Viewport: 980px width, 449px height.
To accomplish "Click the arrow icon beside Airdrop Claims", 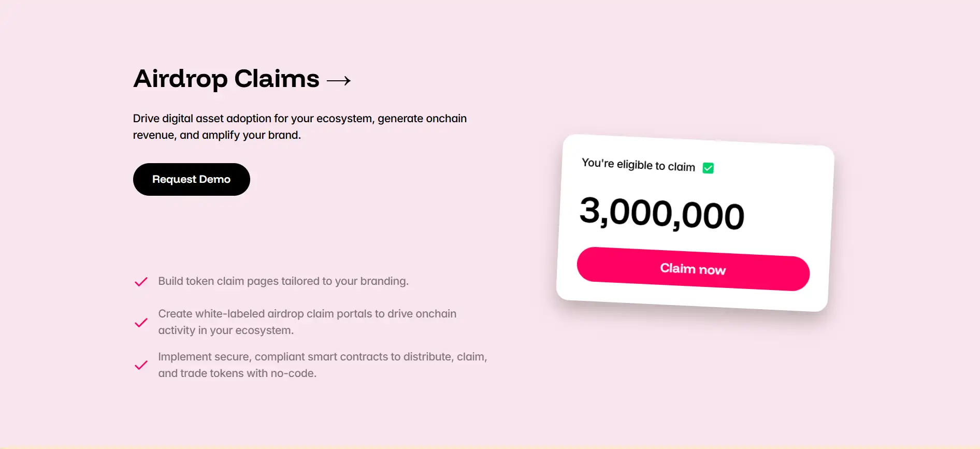I will pos(339,81).
